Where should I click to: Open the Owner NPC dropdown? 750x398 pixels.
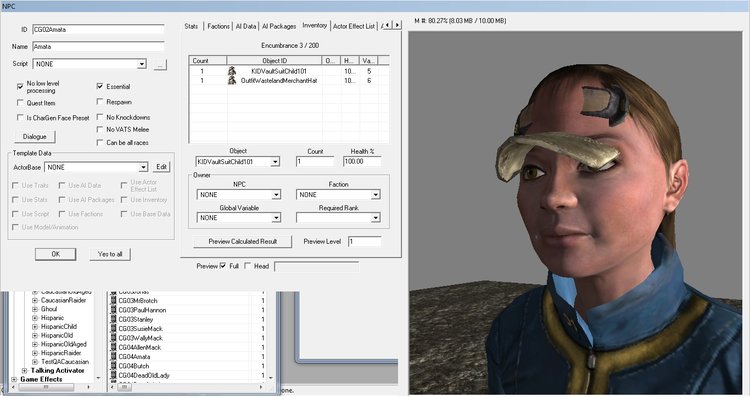(276, 195)
